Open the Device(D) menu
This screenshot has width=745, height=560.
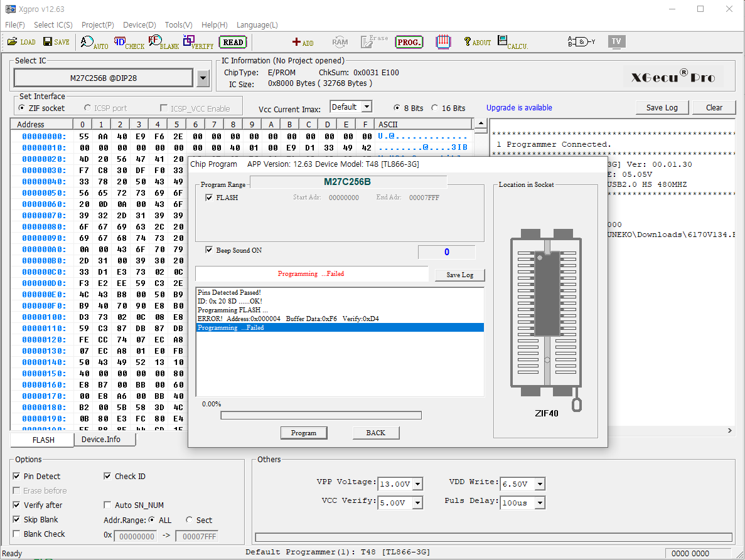[139, 25]
